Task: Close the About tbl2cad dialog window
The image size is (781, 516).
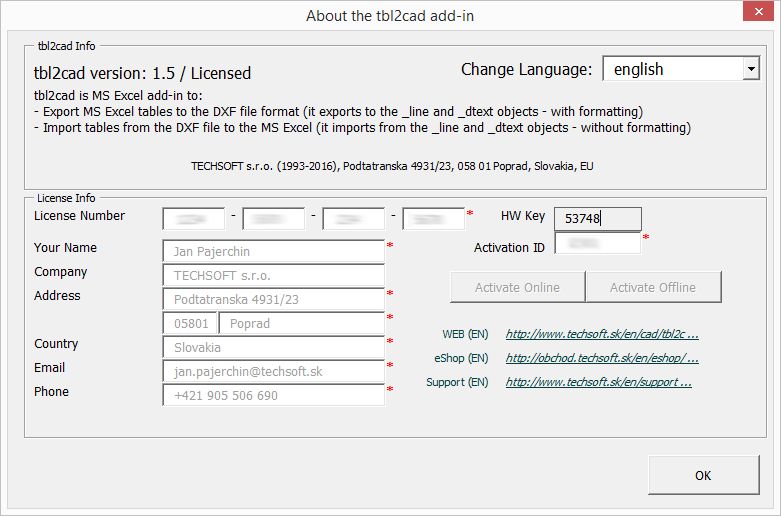Action: [x=757, y=13]
